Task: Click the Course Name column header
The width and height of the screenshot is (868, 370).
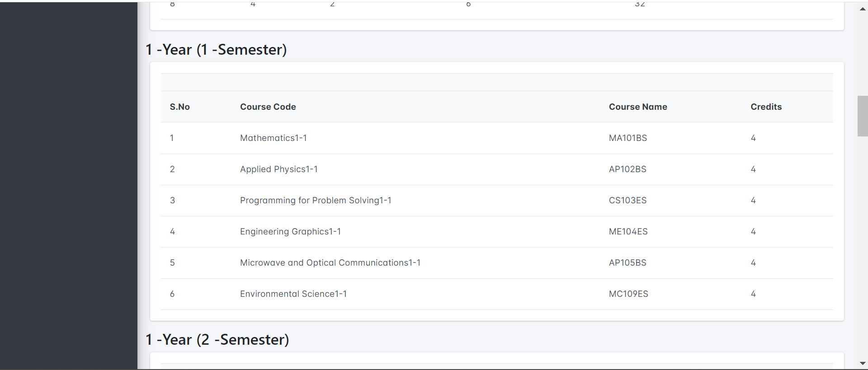Action: pyautogui.click(x=638, y=107)
